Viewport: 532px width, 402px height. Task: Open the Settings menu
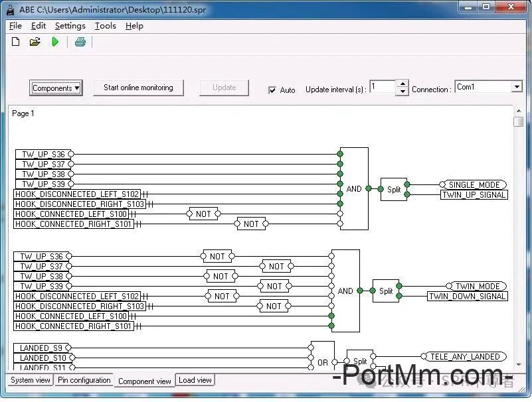[x=70, y=26]
